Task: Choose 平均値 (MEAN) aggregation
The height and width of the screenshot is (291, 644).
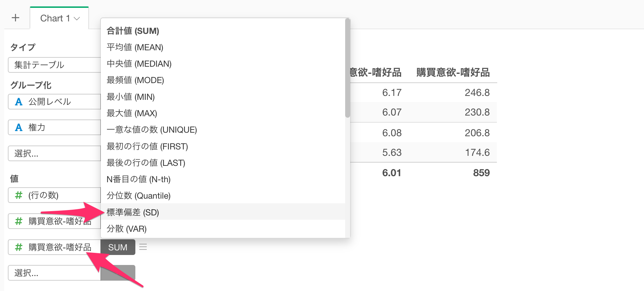Action: click(223, 47)
